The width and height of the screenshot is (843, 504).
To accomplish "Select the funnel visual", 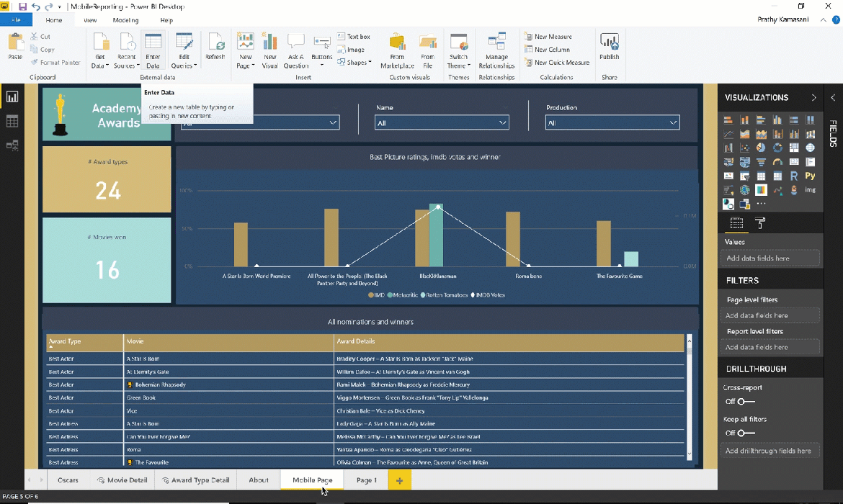I will coord(761,162).
